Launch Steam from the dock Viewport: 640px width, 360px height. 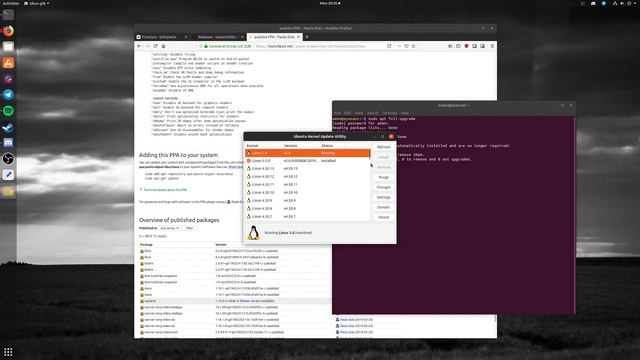tap(8, 127)
